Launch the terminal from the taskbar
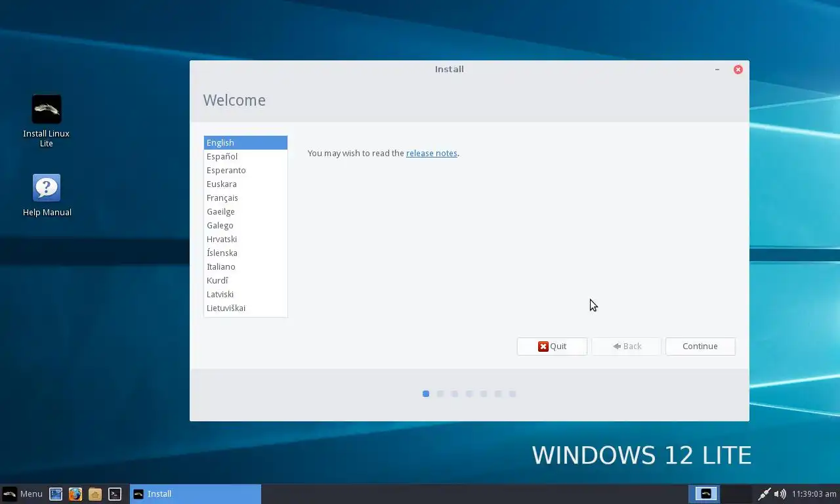Image resolution: width=840 pixels, height=504 pixels. pos(115,494)
